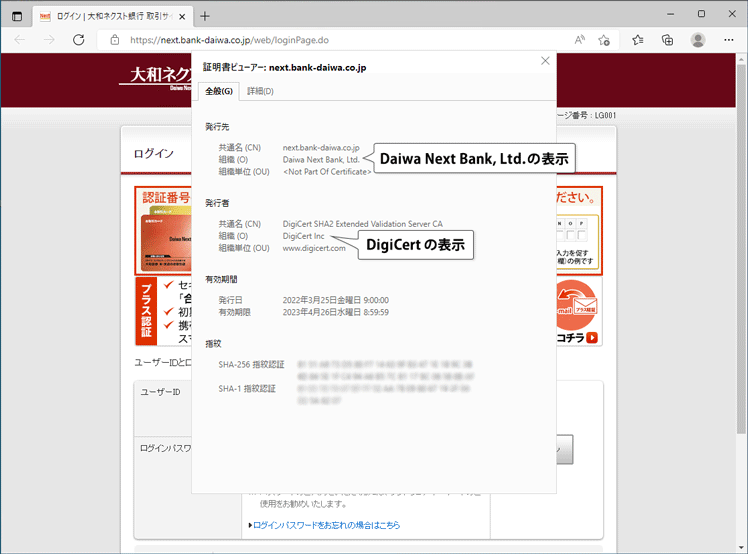
Task: Open the forgot login password link
Action: point(326,525)
